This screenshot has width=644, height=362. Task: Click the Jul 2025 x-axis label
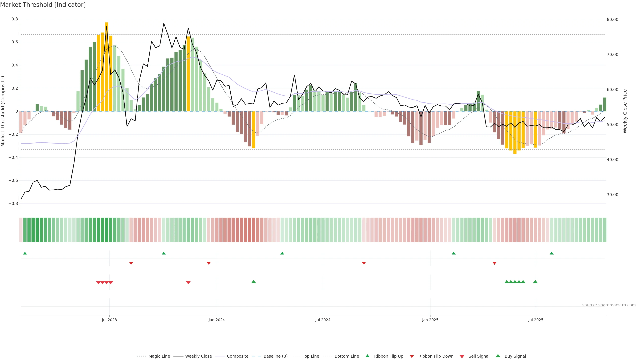click(x=535, y=320)
